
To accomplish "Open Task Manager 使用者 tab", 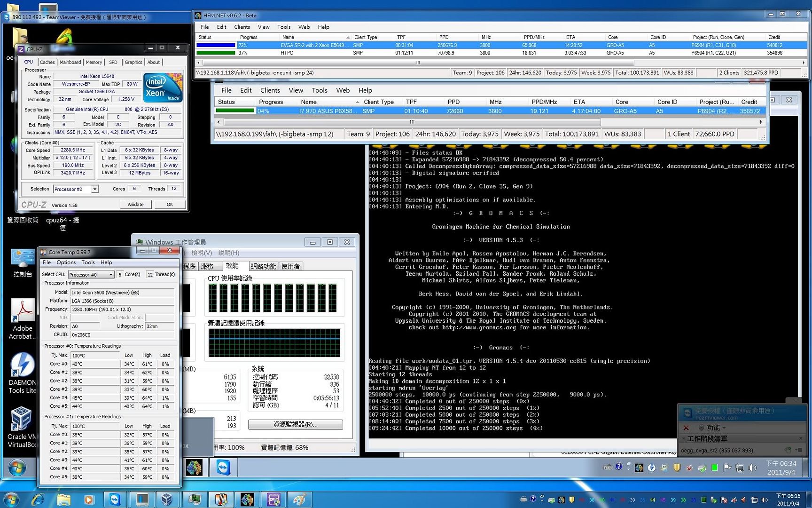I will 290,266.
